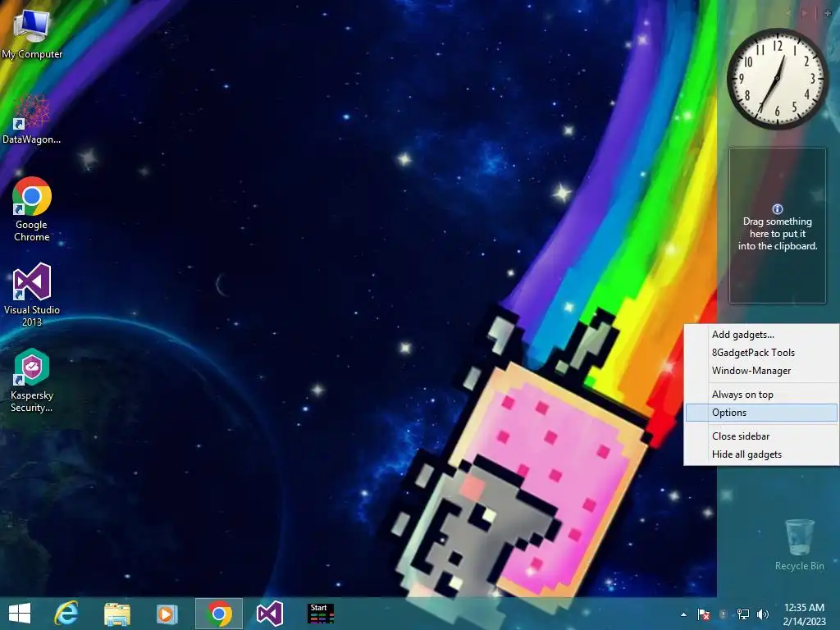Select the Visual Studio 2013 desktop shortcut
840x630 pixels.
(x=32, y=294)
